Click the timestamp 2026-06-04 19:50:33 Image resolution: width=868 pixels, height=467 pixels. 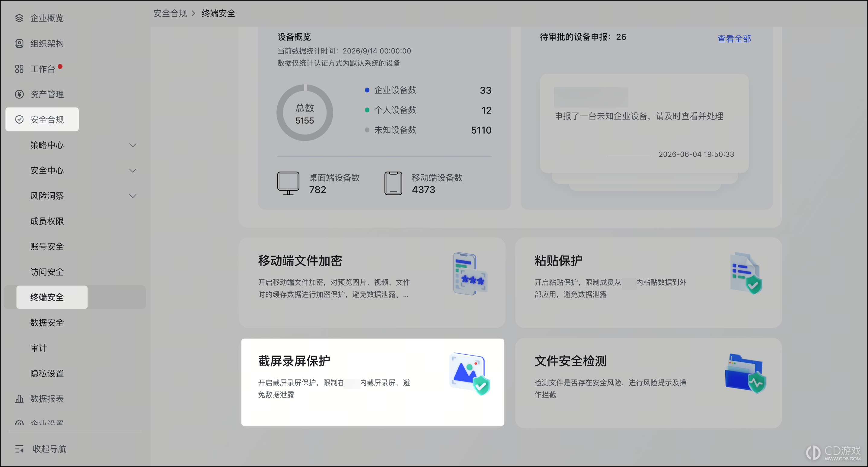(696, 154)
